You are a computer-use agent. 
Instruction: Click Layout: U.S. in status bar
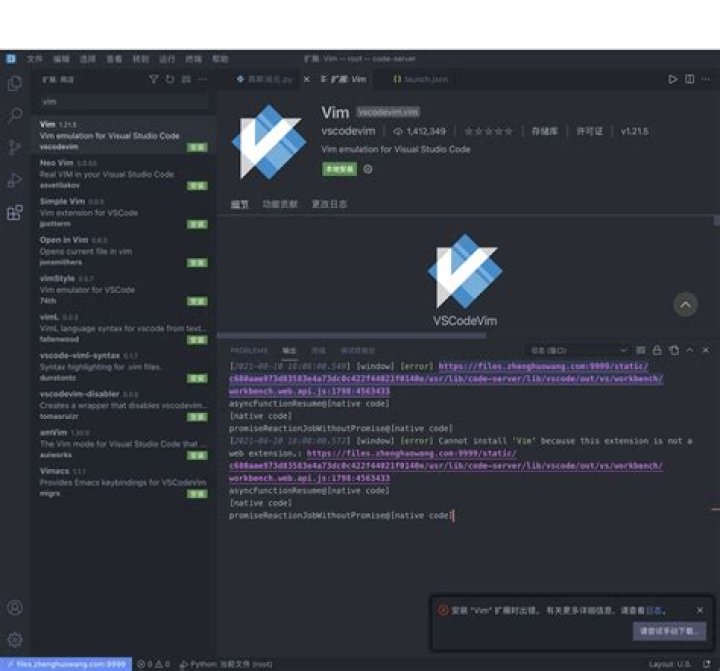coord(669,664)
